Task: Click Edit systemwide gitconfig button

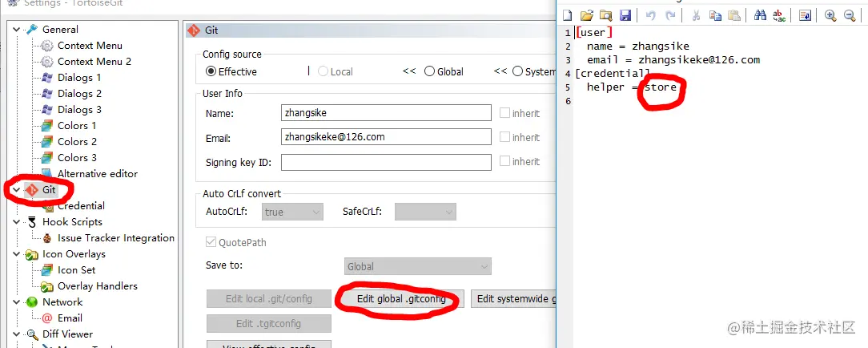Action: click(513, 299)
